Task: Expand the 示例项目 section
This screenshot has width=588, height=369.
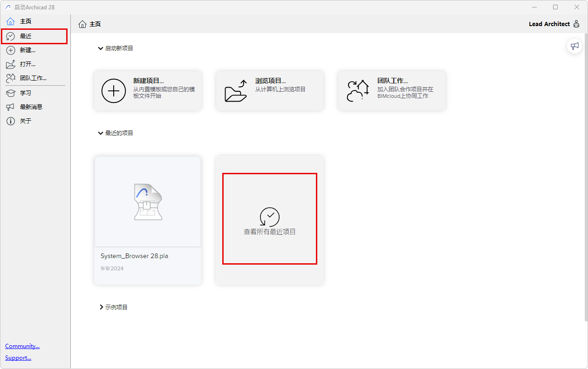Action: click(101, 307)
